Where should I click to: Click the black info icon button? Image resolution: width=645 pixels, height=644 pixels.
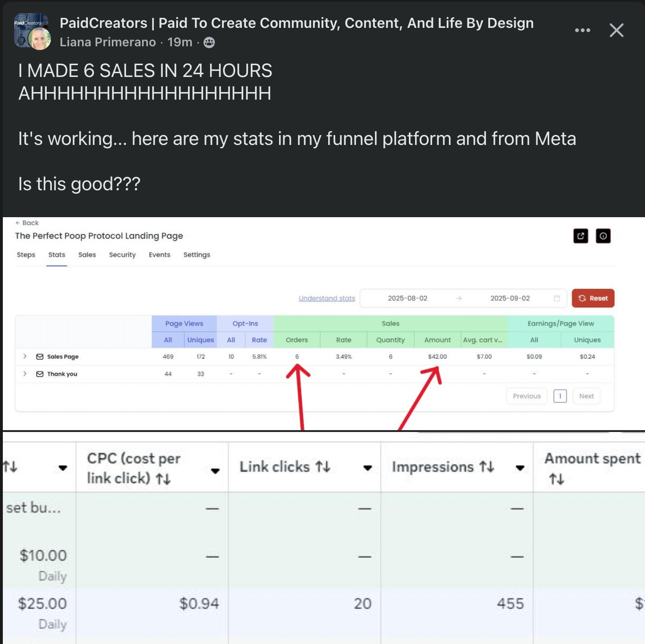[x=603, y=236]
